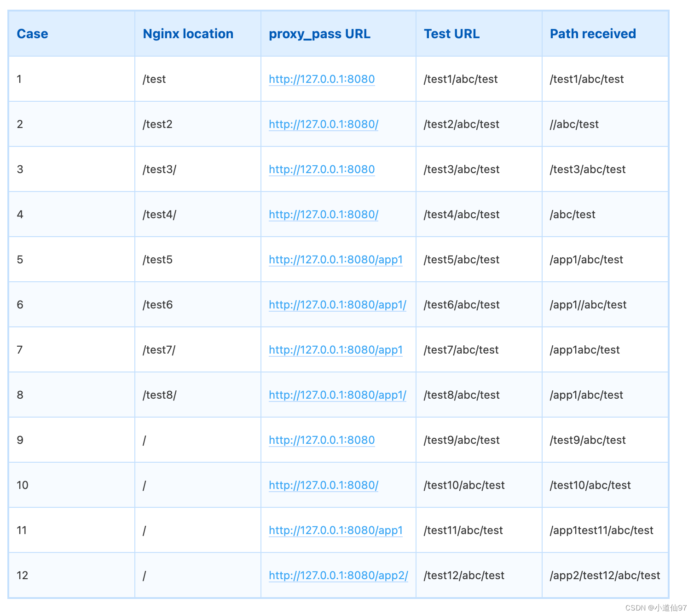694x616 pixels.
Task: Open the proxy_pass link in case 10 row
Action: [x=324, y=485]
